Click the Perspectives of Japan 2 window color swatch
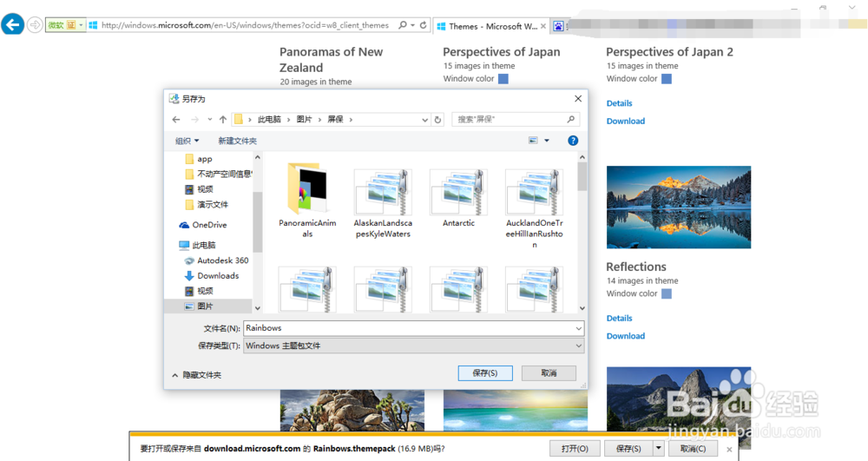 click(667, 79)
